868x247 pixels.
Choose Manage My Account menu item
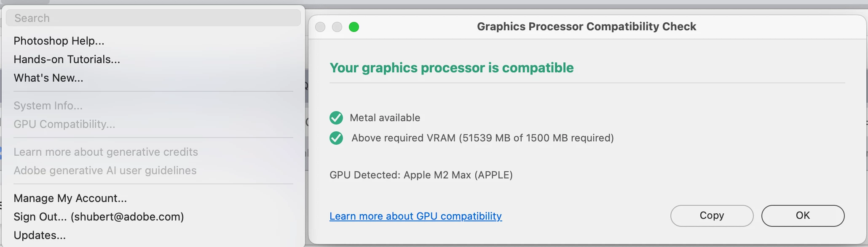[x=70, y=198]
